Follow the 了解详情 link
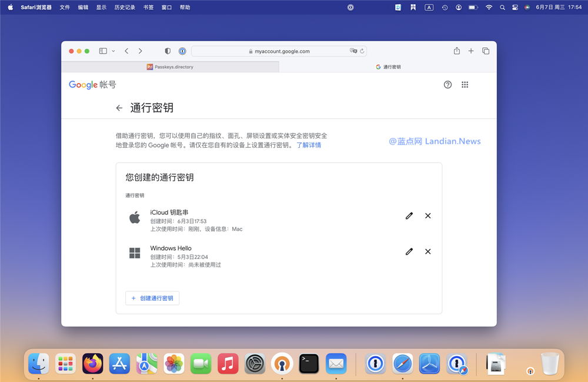The image size is (588, 382). click(309, 145)
